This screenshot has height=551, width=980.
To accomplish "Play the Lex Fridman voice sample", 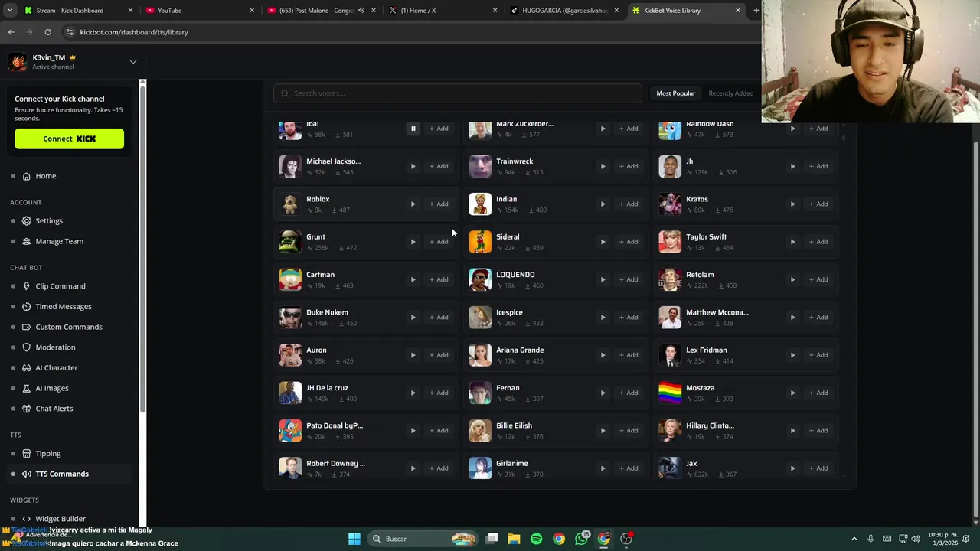I will (792, 355).
